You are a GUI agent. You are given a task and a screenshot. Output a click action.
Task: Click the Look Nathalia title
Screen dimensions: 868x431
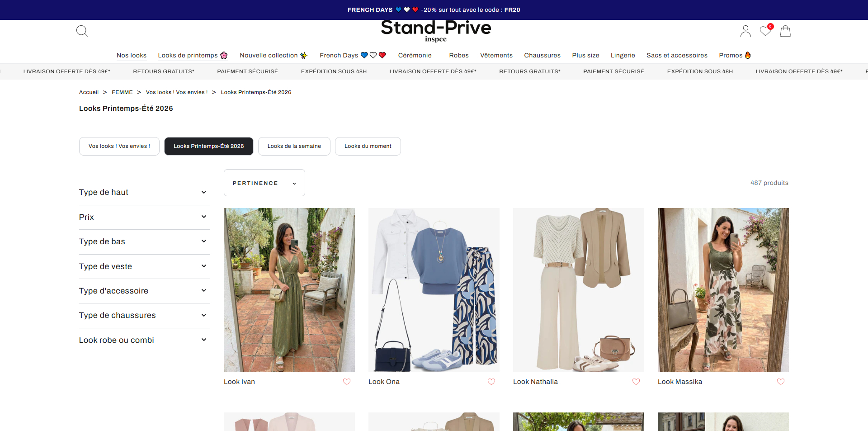tap(536, 382)
